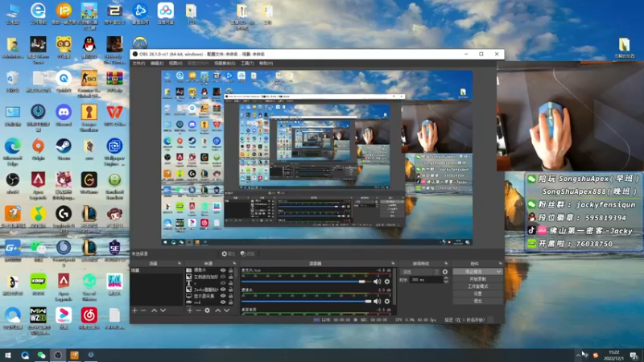The image size is (644, 362).
Task: Open the Discord desktop icon
Action: click(x=64, y=112)
